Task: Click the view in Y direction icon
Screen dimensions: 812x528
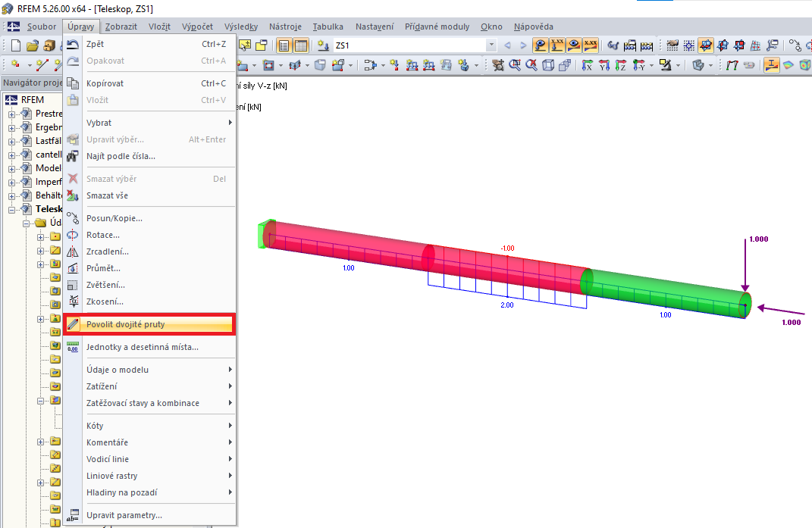Action: click(x=604, y=65)
